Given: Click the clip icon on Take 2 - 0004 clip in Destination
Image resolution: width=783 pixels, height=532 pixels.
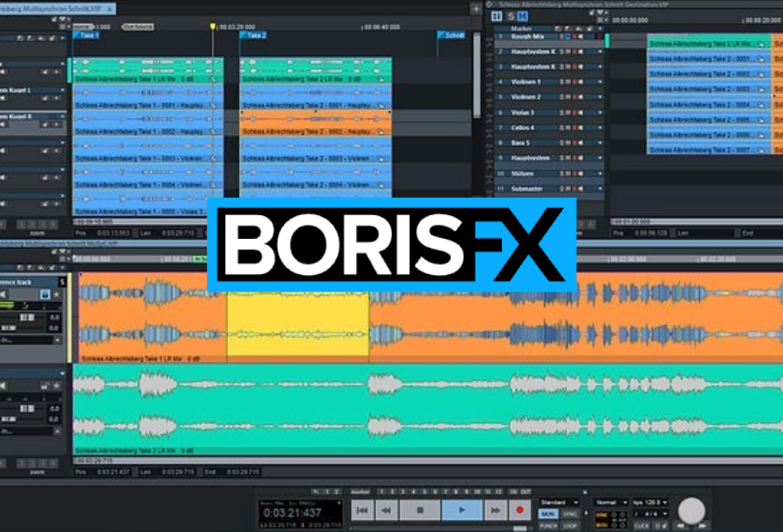Looking at the screenshot, I should (x=761, y=105).
